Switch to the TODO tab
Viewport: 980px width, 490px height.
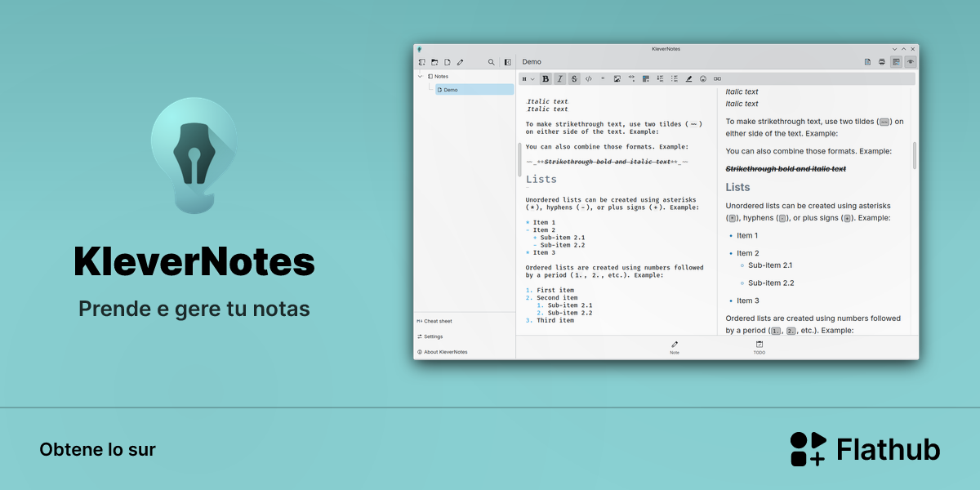click(x=759, y=347)
